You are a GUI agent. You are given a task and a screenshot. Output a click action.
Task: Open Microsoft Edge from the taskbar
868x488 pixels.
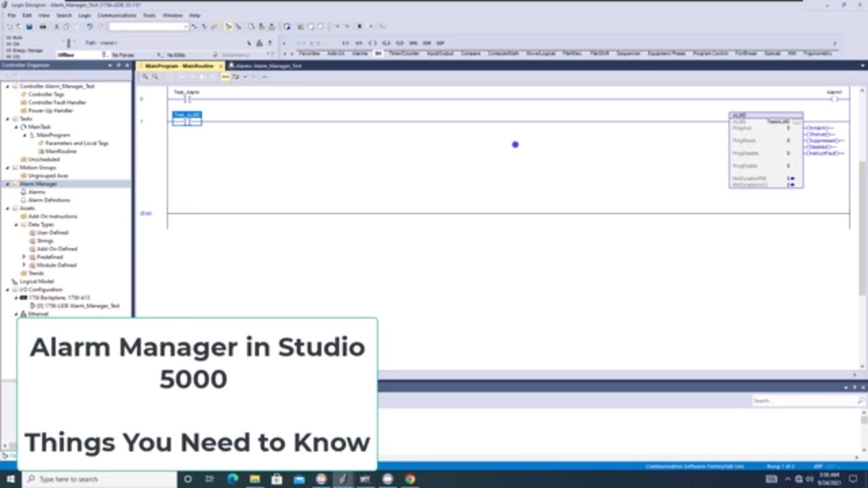coord(233,479)
